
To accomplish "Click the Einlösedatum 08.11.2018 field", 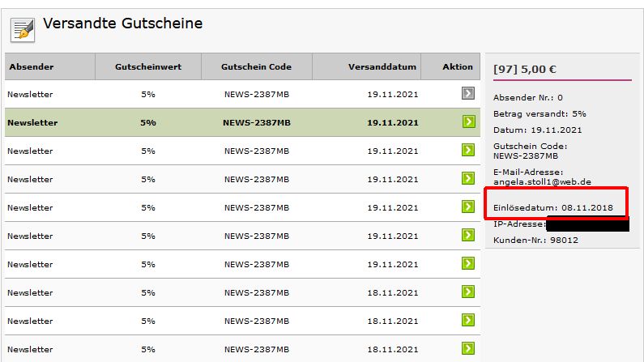I will (560, 208).
